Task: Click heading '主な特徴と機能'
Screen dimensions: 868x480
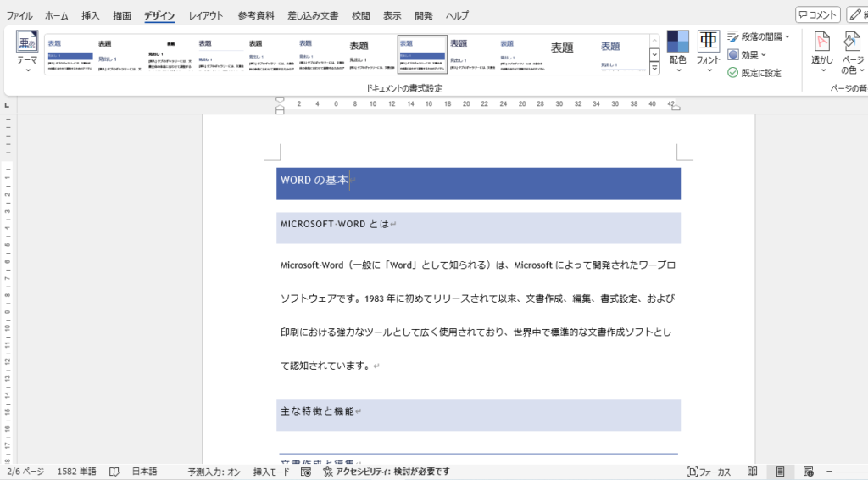Action: pyautogui.click(x=317, y=411)
